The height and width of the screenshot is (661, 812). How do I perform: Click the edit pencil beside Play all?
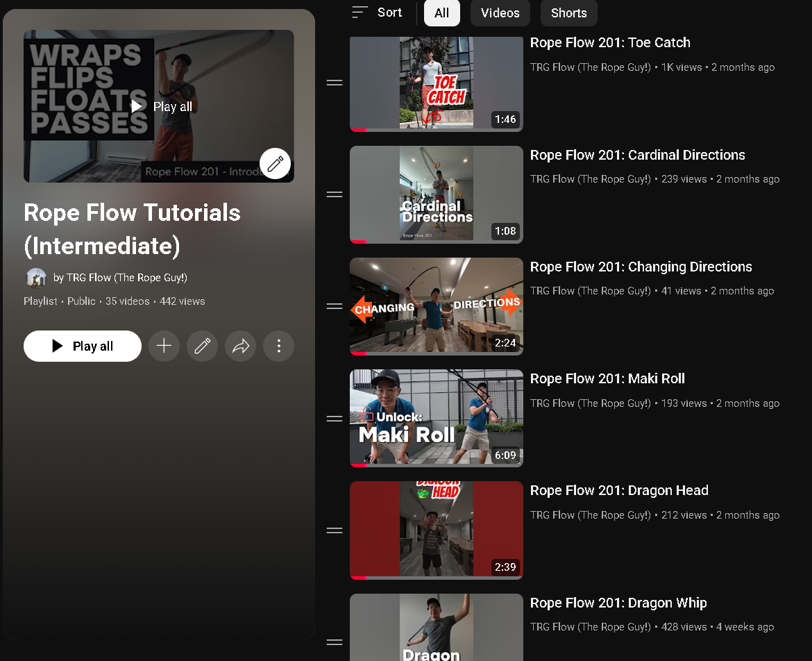(202, 346)
